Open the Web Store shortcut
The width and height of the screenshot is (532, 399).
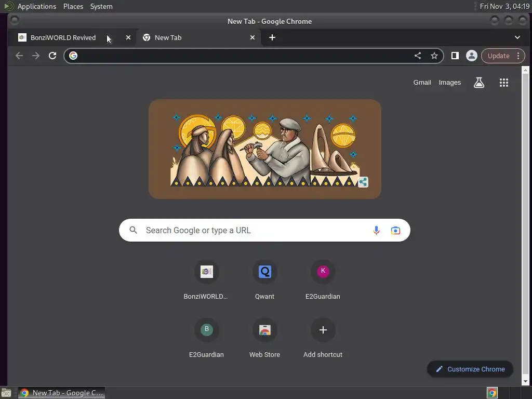tap(264, 338)
